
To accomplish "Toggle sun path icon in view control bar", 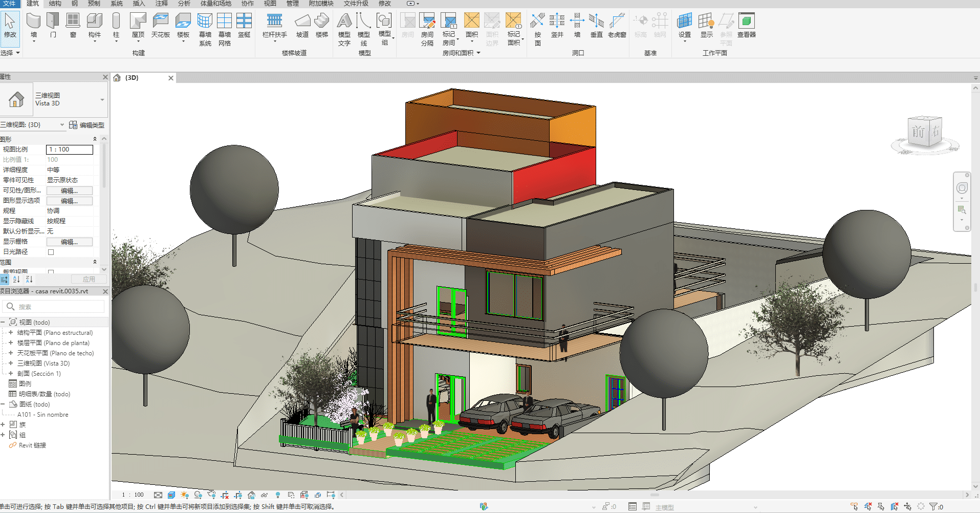I will 185,495.
